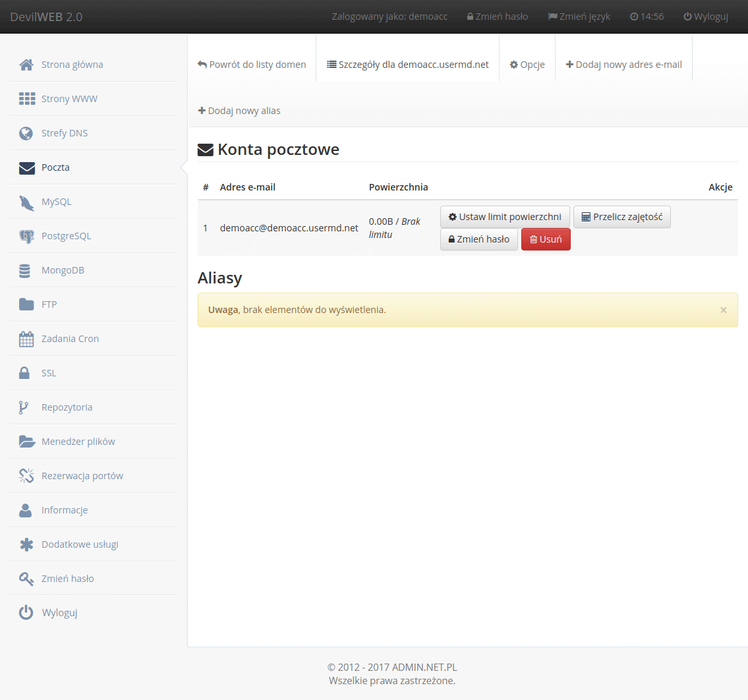748x700 pixels.
Task: Click Dodaj nowy alias
Action: (x=239, y=111)
